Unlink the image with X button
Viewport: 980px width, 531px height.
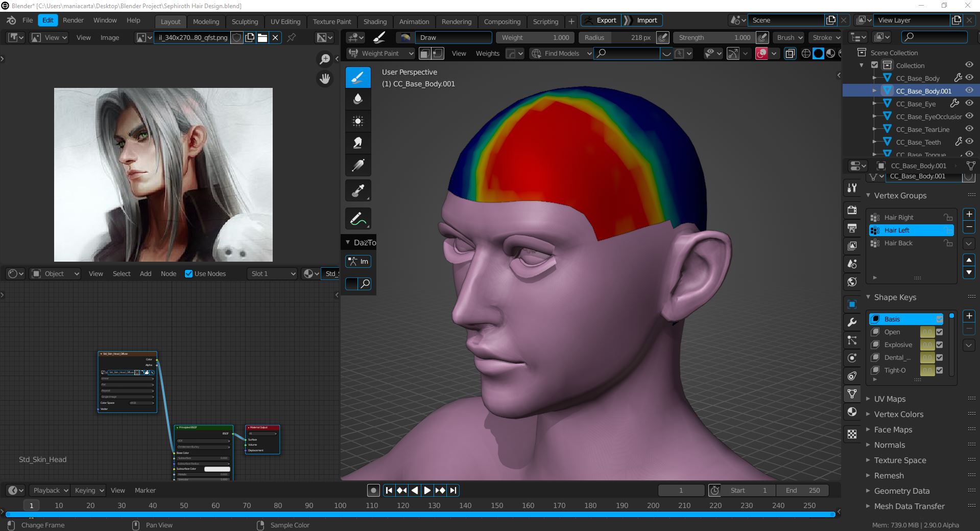click(275, 37)
